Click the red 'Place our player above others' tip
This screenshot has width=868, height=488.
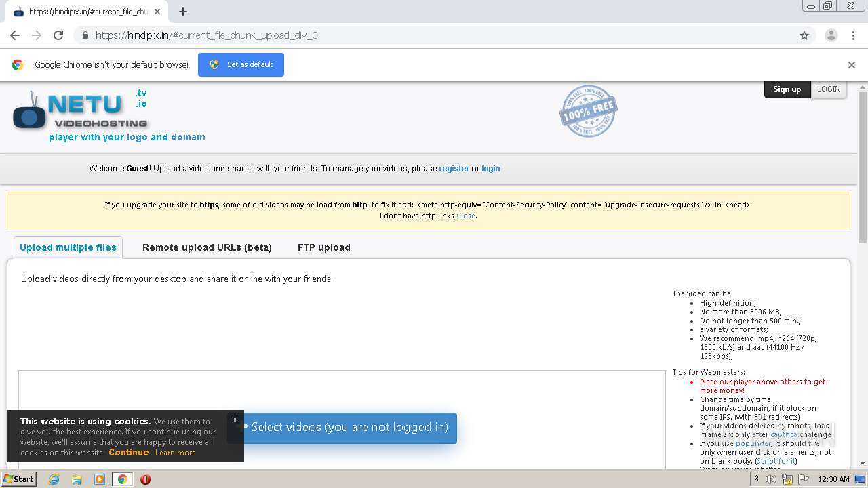pyautogui.click(x=762, y=386)
